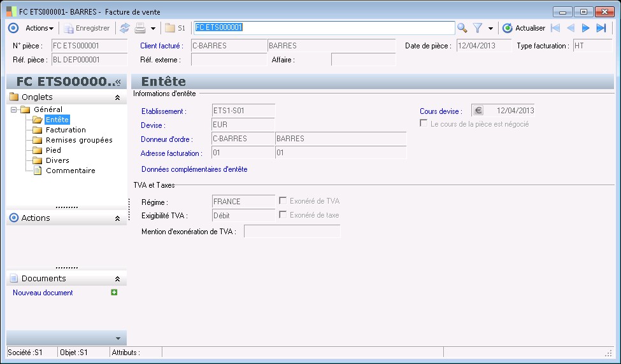The image size is (621, 364).
Task: Toggle the Exonéré de taxe checkbox
Action: coord(283,215)
